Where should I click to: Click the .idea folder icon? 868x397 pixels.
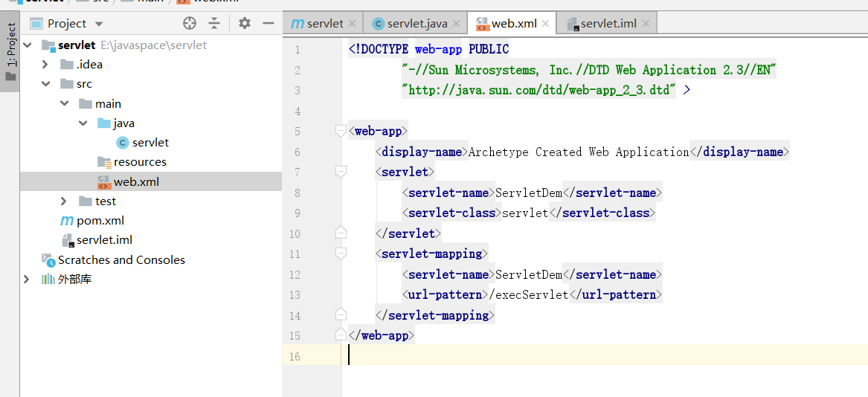(x=67, y=64)
